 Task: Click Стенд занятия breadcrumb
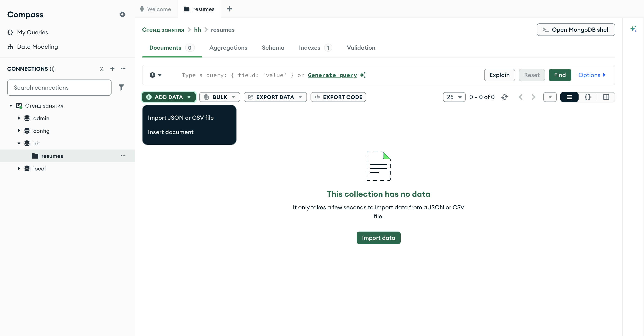[x=163, y=30]
